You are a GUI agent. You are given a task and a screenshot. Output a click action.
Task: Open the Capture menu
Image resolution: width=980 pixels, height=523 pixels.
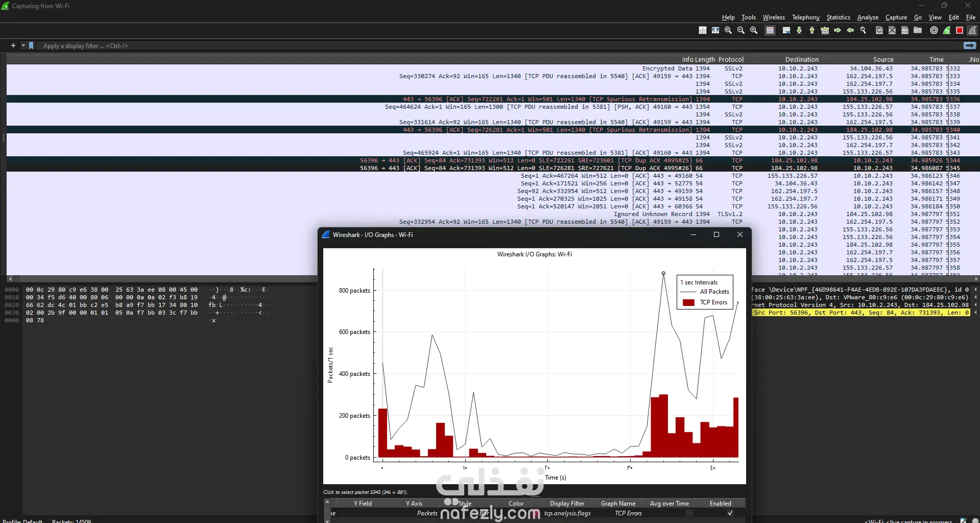pos(896,17)
